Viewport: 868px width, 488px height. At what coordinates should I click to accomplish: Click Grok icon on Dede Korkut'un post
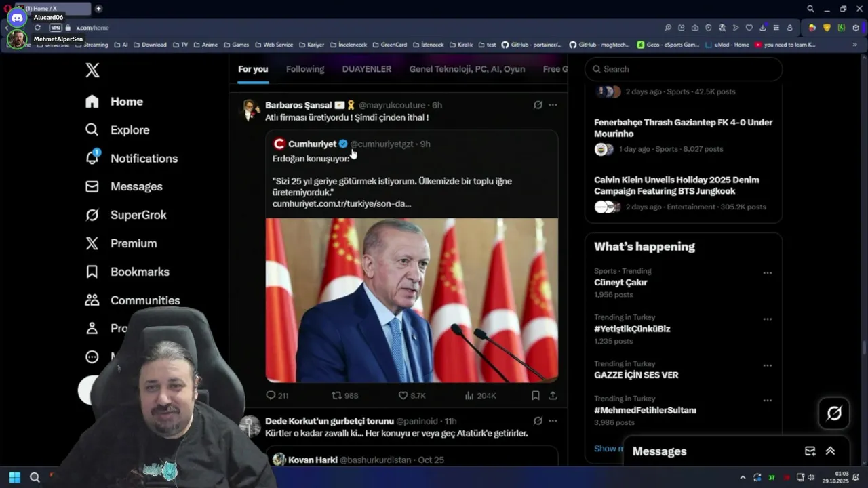click(x=538, y=421)
